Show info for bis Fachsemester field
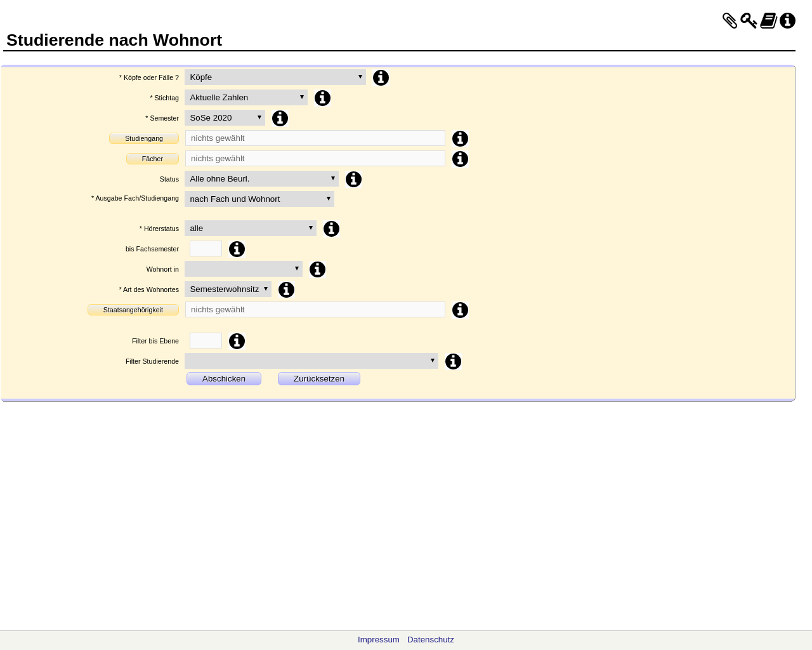This screenshot has width=812, height=650. coord(237,249)
